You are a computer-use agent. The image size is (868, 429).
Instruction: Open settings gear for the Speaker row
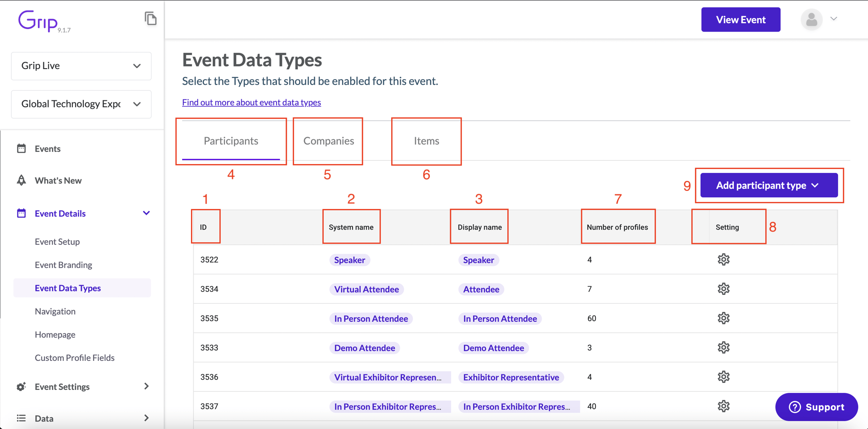click(723, 260)
